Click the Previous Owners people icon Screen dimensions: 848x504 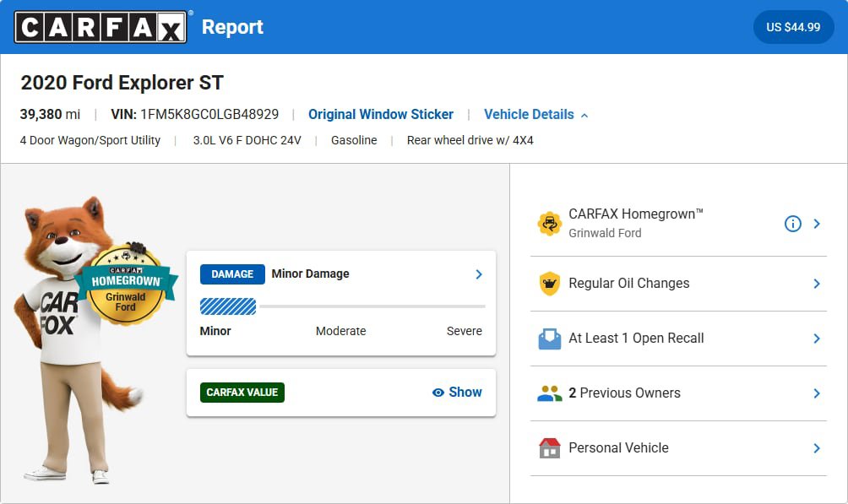tap(550, 393)
